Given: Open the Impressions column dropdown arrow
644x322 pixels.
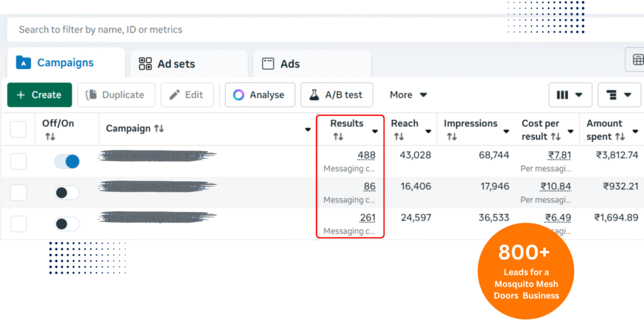Looking at the screenshot, I should [x=506, y=131].
